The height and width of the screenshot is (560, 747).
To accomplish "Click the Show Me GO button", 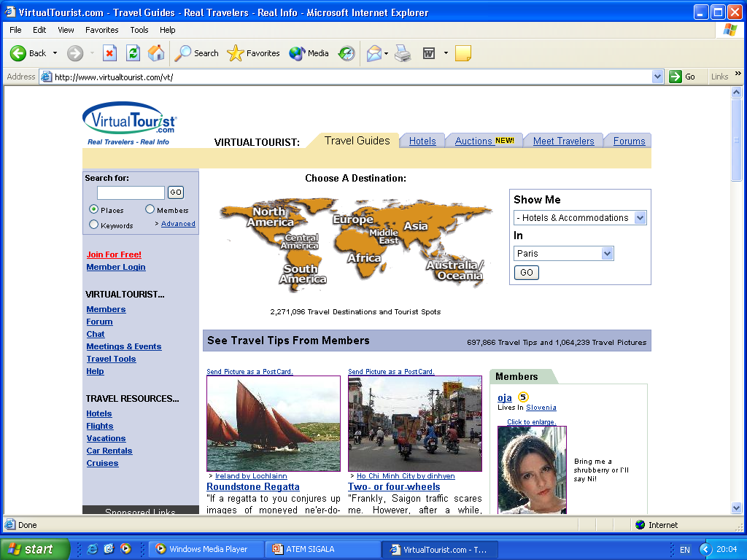I will coord(527,273).
